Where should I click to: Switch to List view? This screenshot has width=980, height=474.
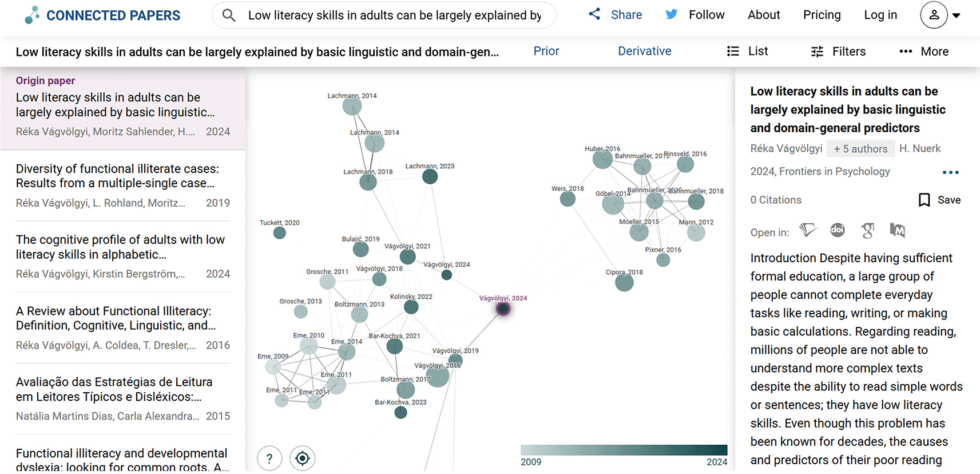coord(747,52)
